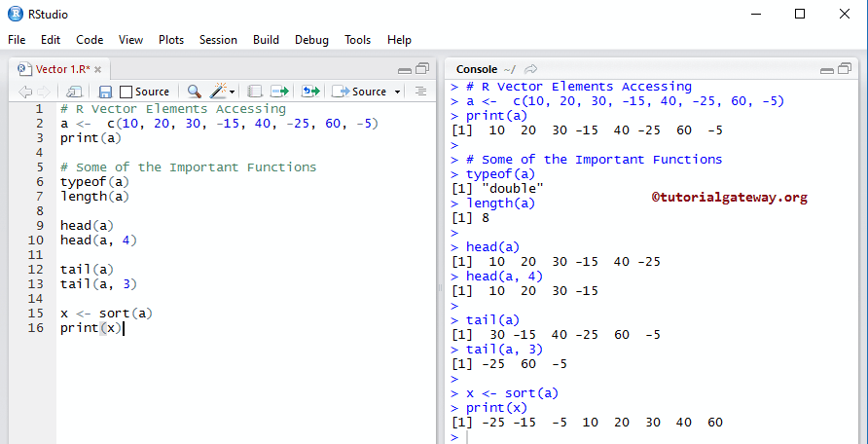Select the Console tab
The width and height of the screenshot is (868, 444).
[477, 69]
